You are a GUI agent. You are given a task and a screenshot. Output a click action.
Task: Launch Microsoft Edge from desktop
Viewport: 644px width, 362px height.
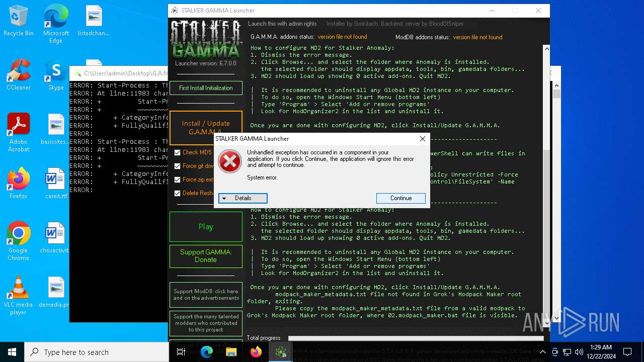pyautogui.click(x=56, y=24)
